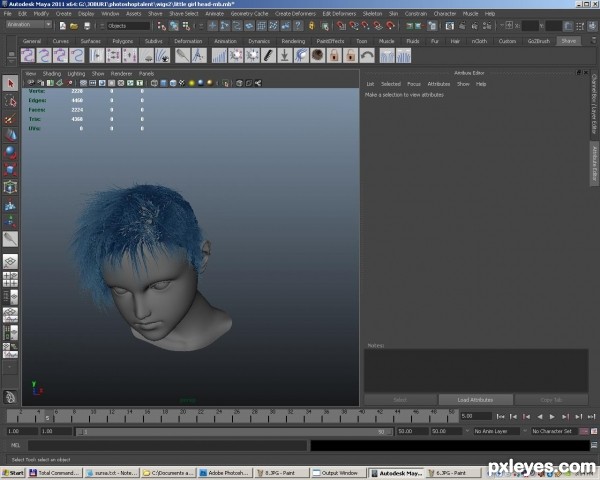Image resolution: width=600 pixels, height=480 pixels.
Task: Open the script editor icon
Action: [594, 445]
